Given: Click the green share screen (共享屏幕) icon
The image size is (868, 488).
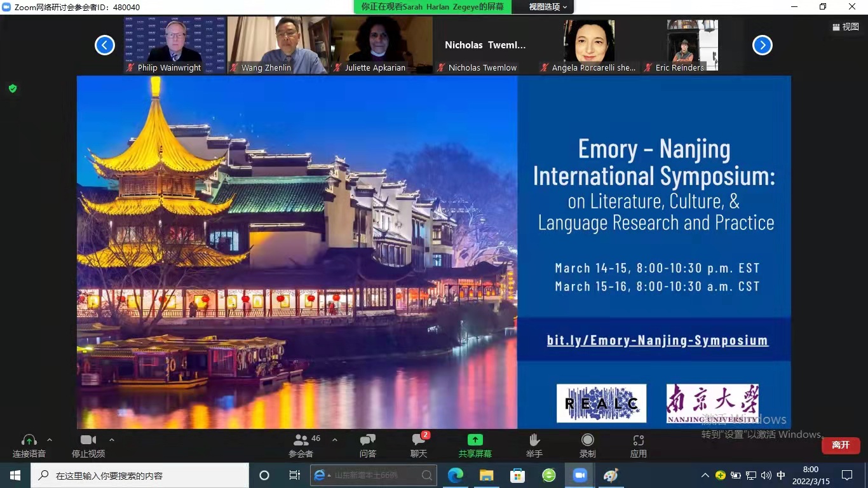Looking at the screenshot, I should click(475, 440).
